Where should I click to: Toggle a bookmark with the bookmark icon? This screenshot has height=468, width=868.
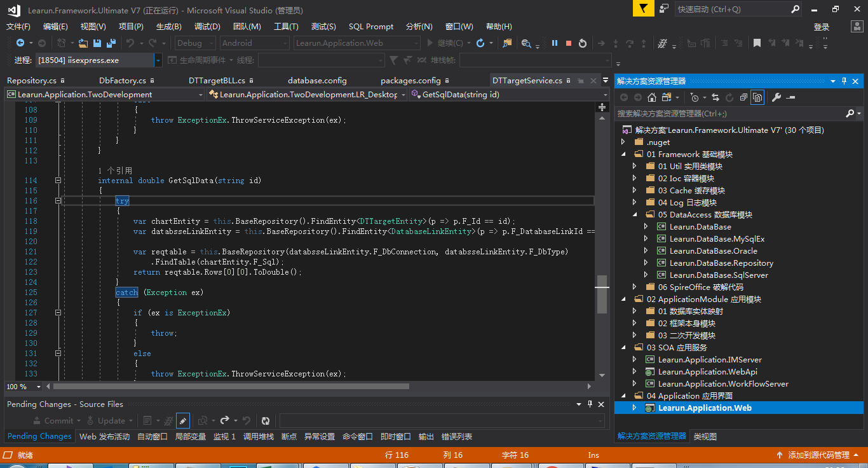[757, 43]
